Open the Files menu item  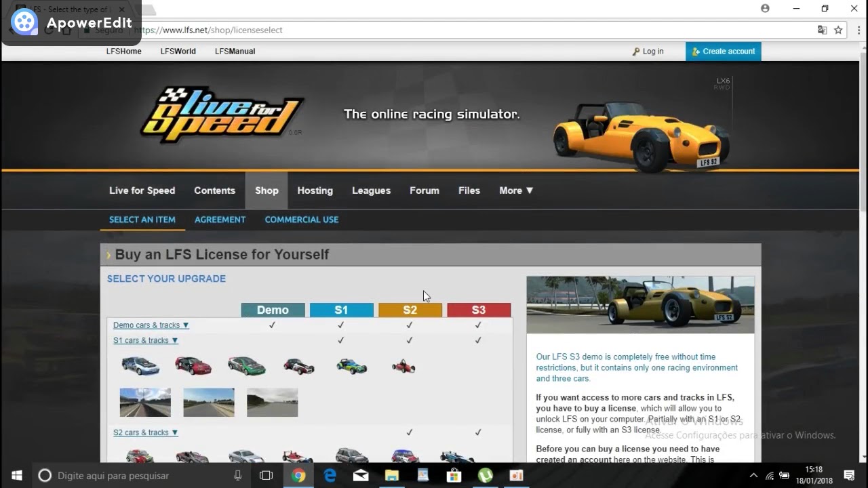tap(469, 190)
